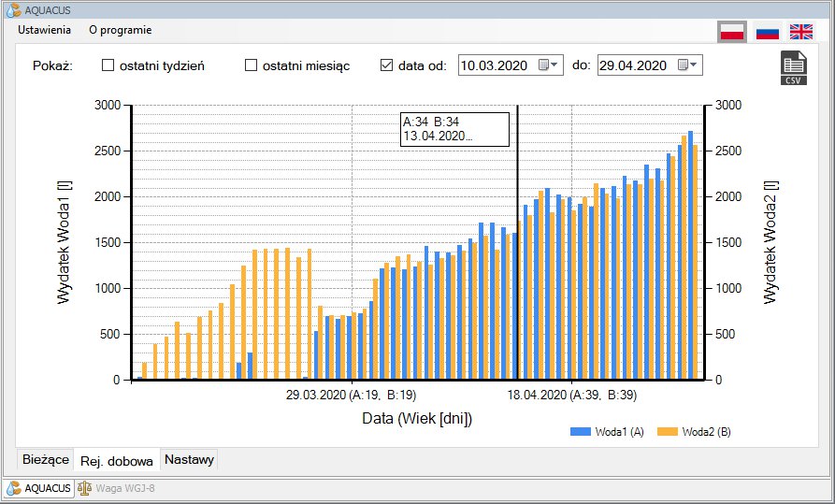Open the Ustawienia menu
The width and height of the screenshot is (835, 504).
coord(44,29)
